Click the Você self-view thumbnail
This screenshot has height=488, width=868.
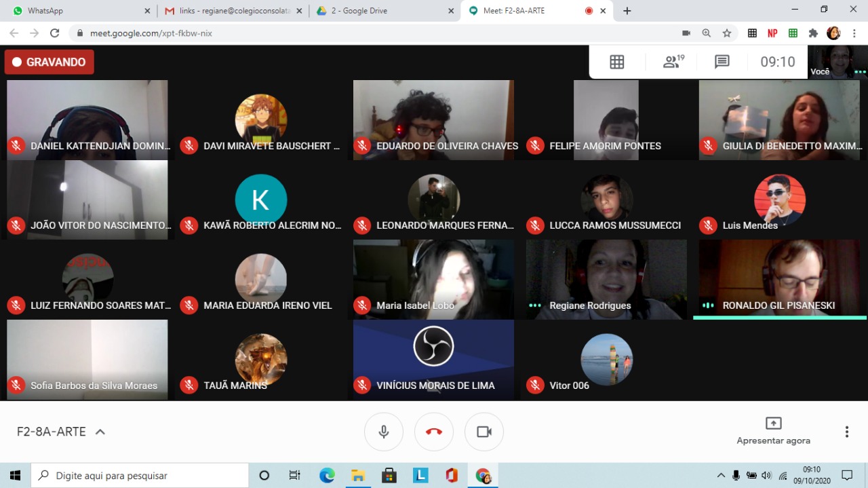[837, 62]
